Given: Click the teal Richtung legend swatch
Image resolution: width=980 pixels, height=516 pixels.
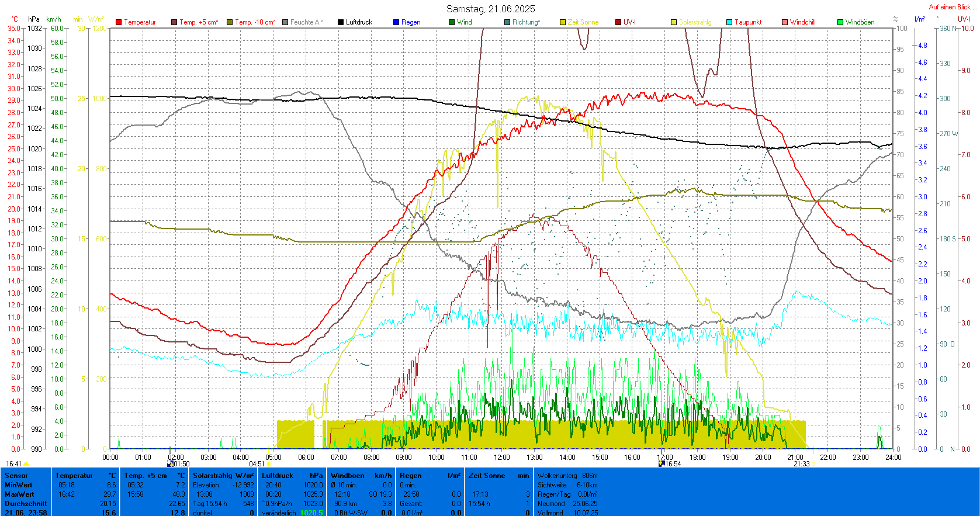Looking at the screenshot, I should 507,22.
